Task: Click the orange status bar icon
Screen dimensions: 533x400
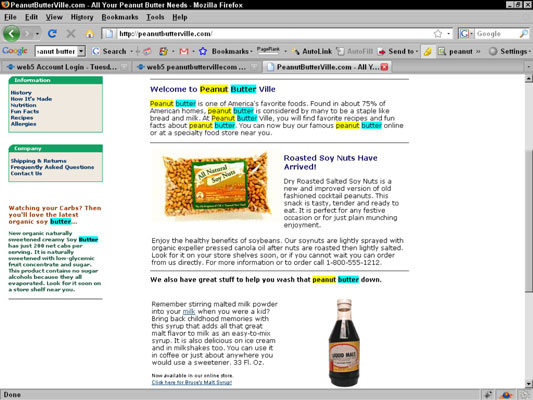Action: (506, 395)
